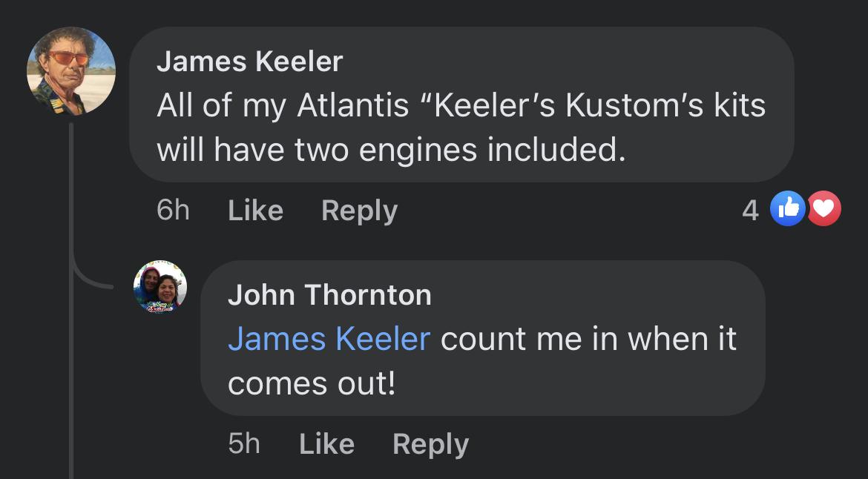
Task: Open the 6h comment timestamp
Action: 174,210
